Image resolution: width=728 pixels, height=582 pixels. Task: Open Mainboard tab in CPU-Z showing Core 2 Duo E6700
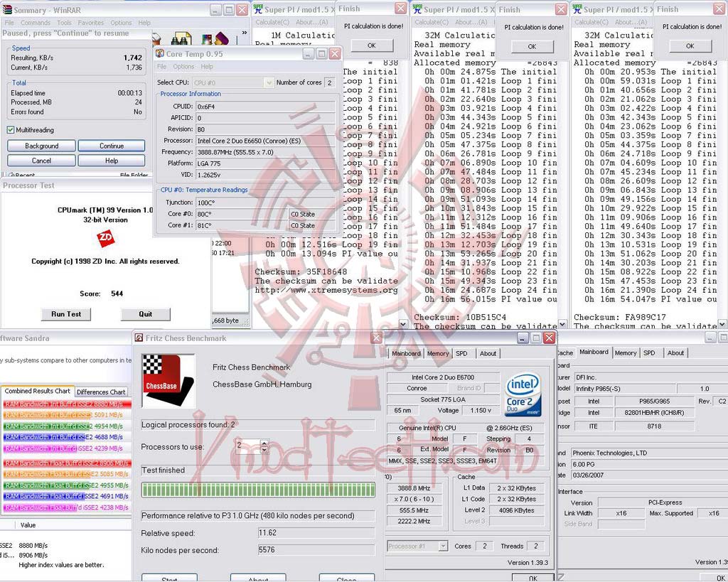(406, 354)
